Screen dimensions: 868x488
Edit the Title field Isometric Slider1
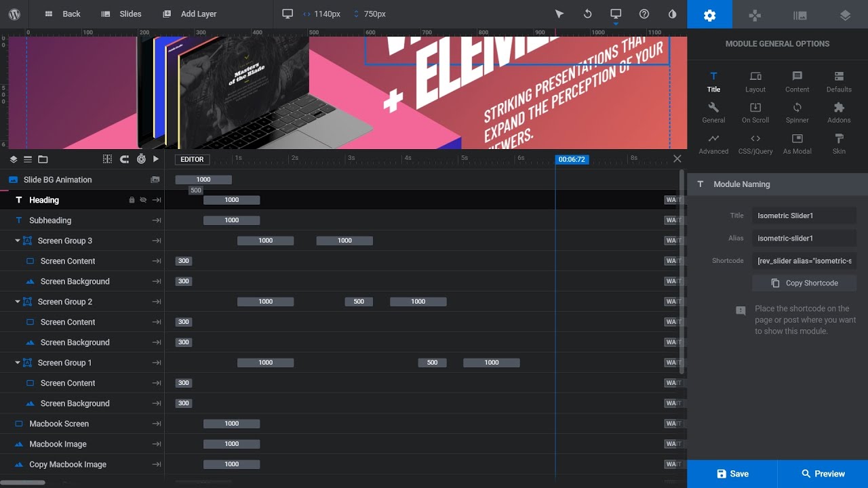point(804,216)
